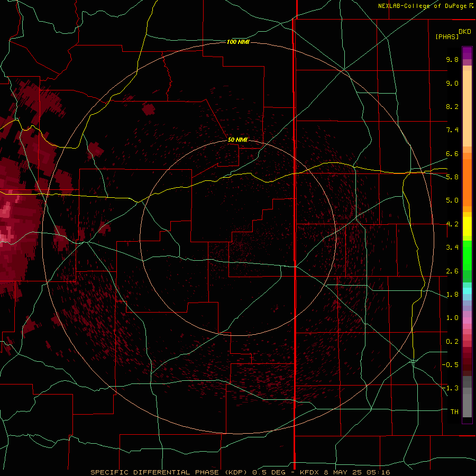The image size is (476, 476).
Task: Click the 8.2 scale value
Action: click(x=452, y=106)
